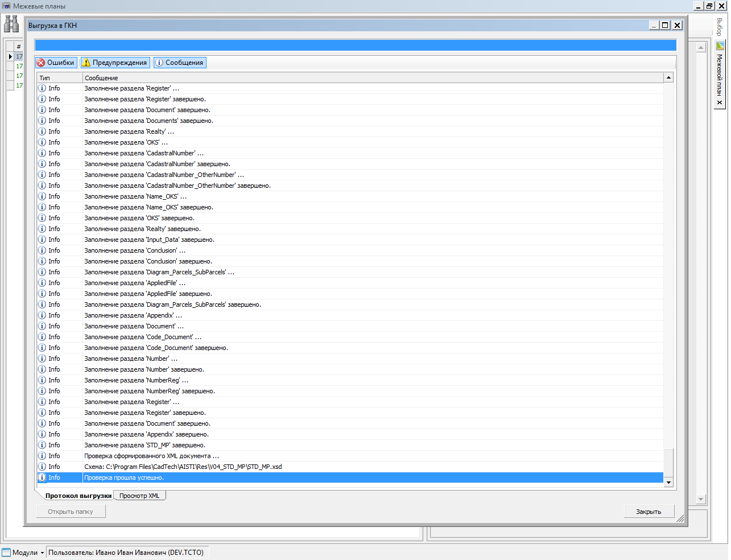This screenshot has width=731, height=560.
Task: Click the Открыть папку button
Action: point(71,512)
